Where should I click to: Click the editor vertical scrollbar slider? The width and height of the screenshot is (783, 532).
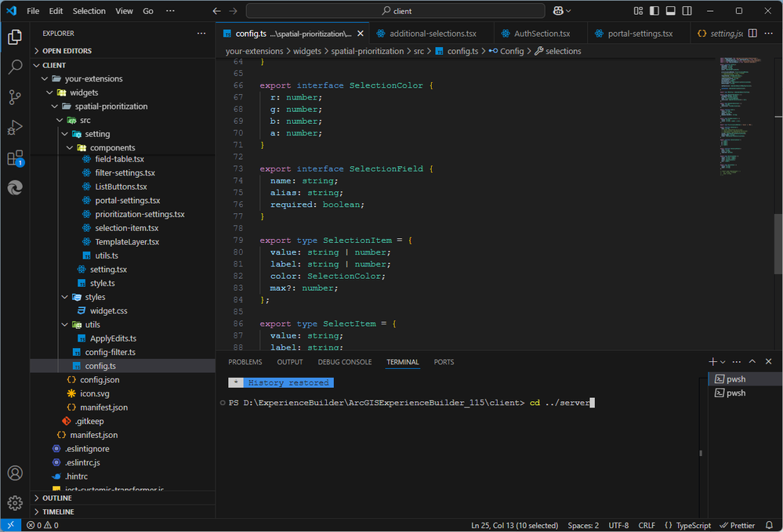[778, 244]
